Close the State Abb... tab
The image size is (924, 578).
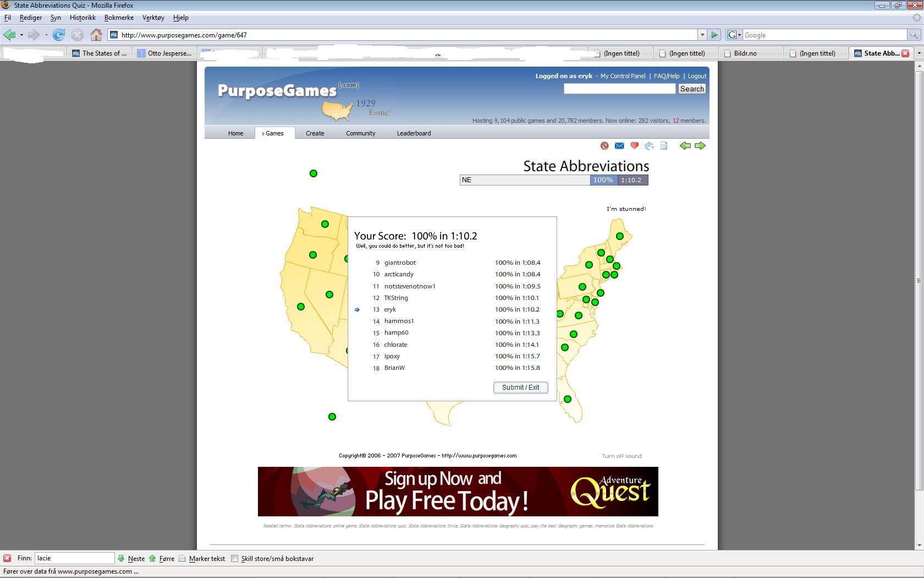[905, 53]
